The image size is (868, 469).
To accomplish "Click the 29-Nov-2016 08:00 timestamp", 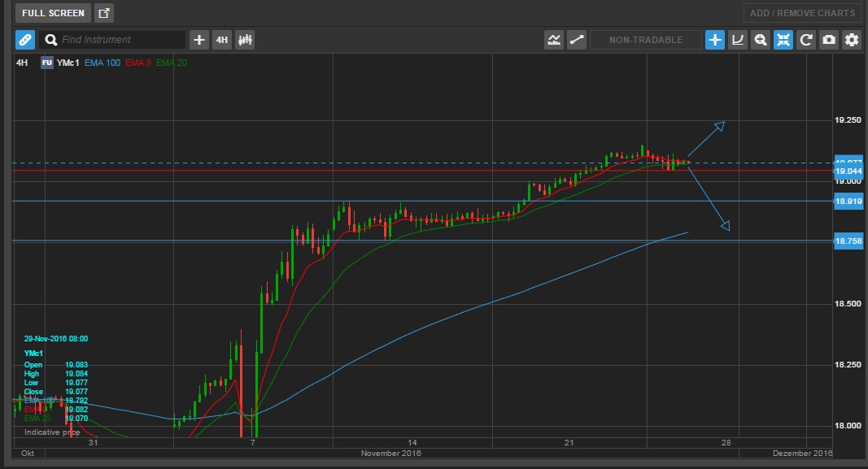I will [x=56, y=339].
